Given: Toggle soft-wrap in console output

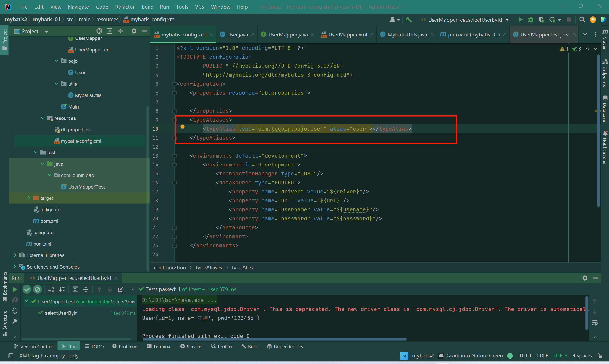Looking at the screenshot, I should [595, 322].
